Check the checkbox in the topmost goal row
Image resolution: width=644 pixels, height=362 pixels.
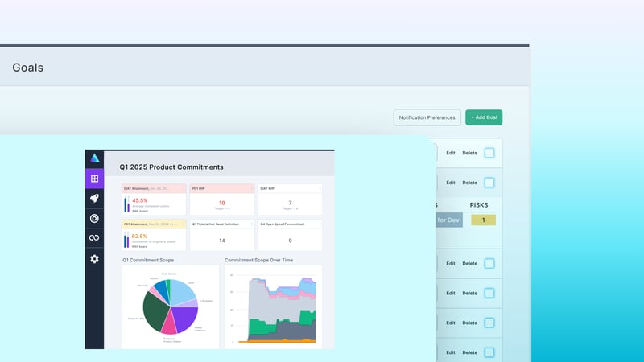[489, 153]
